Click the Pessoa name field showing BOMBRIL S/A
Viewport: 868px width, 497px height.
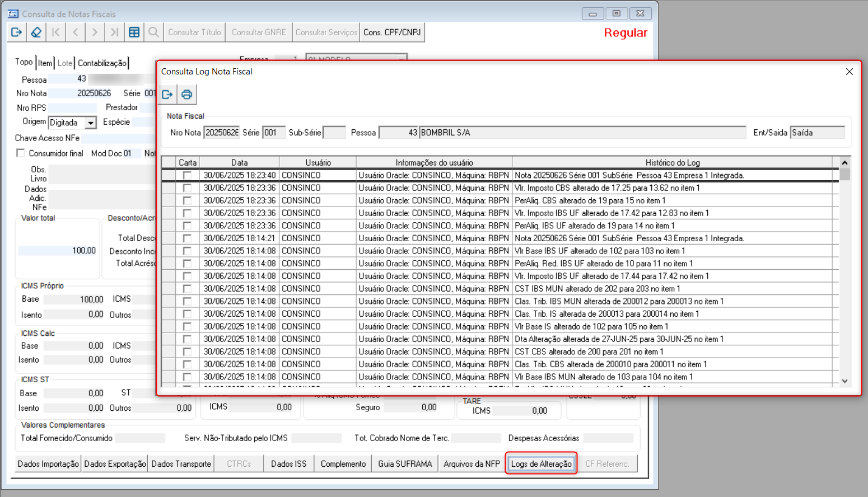[x=583, y=133]
